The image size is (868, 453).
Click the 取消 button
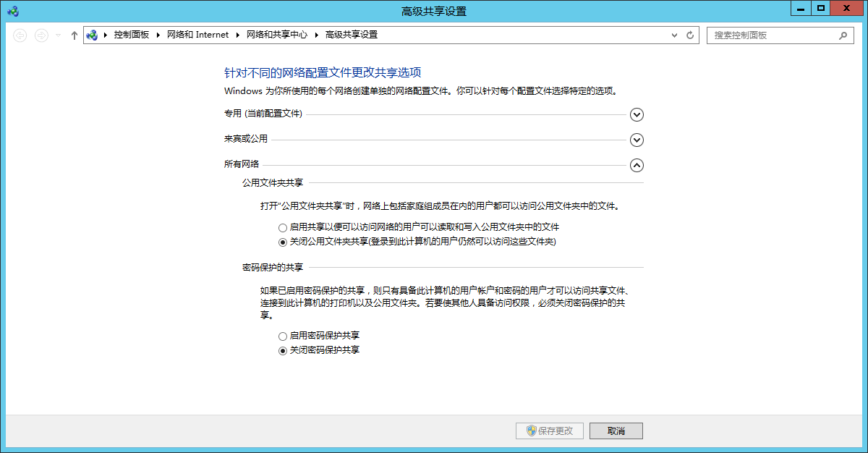(616, 431)
